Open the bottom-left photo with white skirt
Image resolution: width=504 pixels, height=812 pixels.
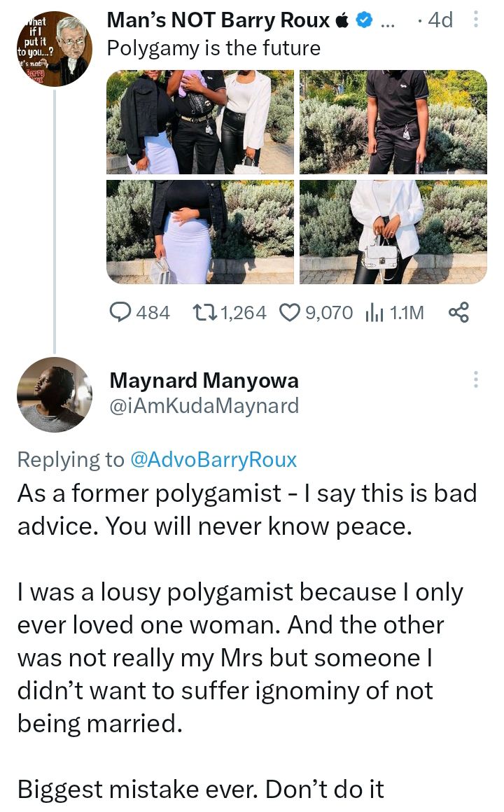coord(200,232)
